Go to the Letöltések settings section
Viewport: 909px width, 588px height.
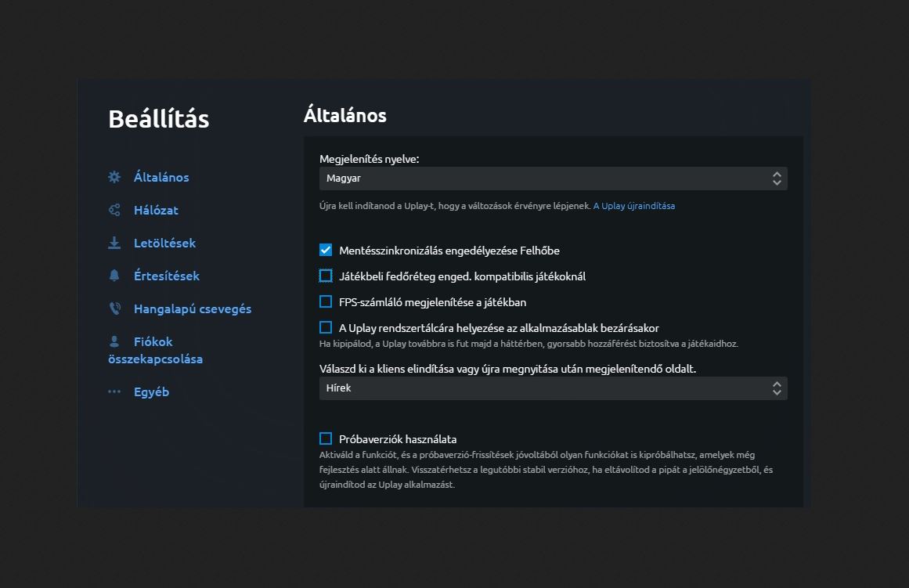pos(164,243)
